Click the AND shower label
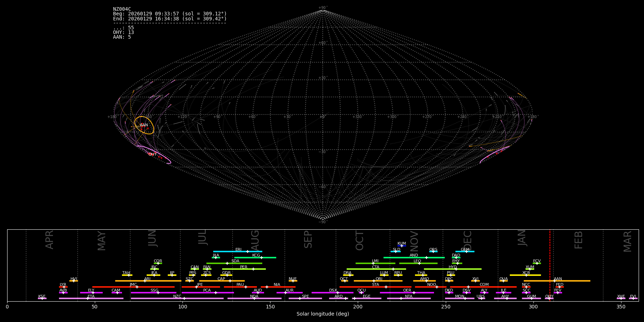This screenshot has width=644, height=322. 414,255
